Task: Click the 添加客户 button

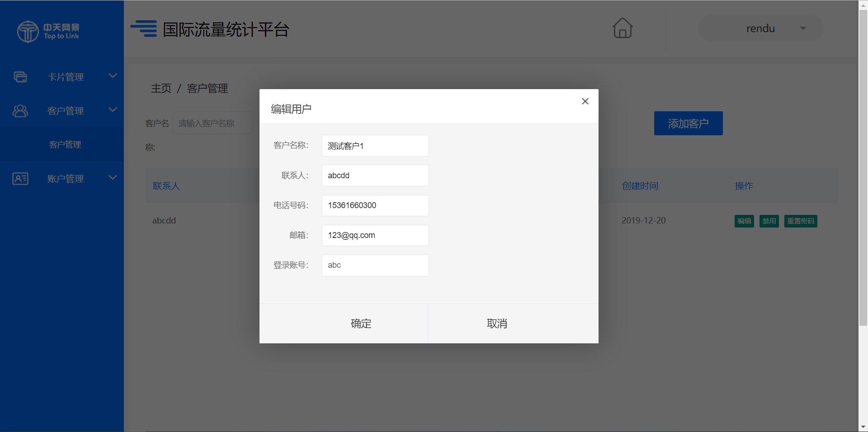Action: click(x=688, y=123)
